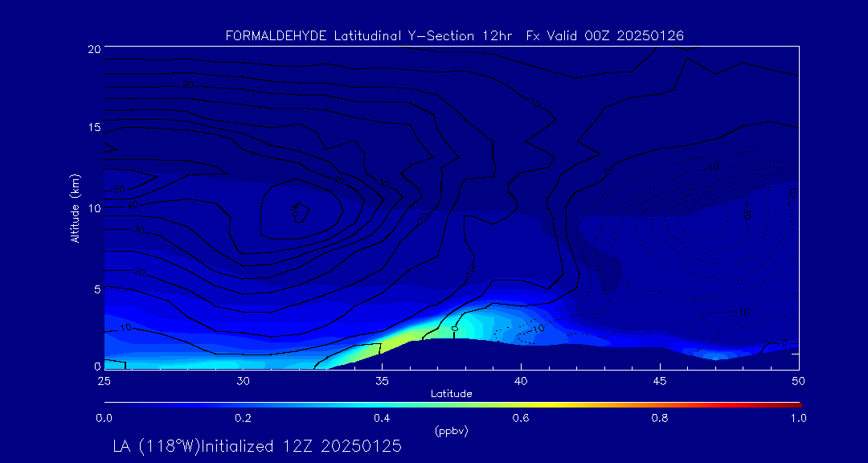
Task: Click the 0.2 color scale tick label
Action: 243,419
